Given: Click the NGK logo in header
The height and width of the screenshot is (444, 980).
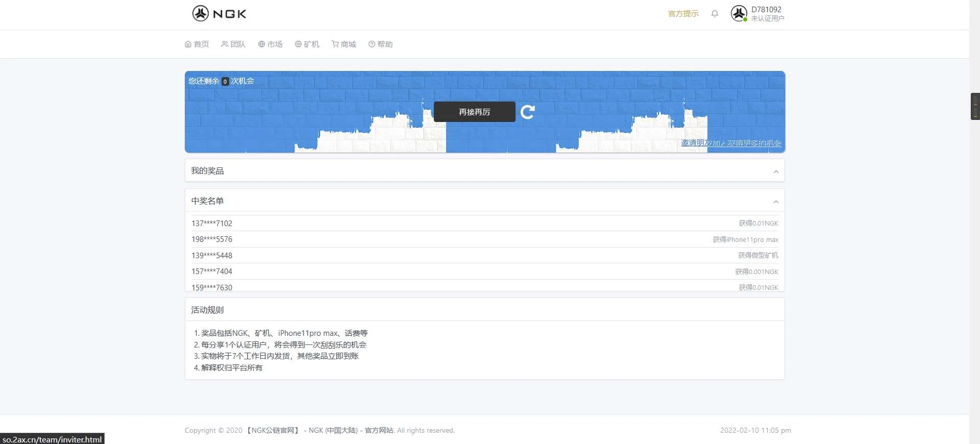Looking at the screenshot, I should pos(219,14).
